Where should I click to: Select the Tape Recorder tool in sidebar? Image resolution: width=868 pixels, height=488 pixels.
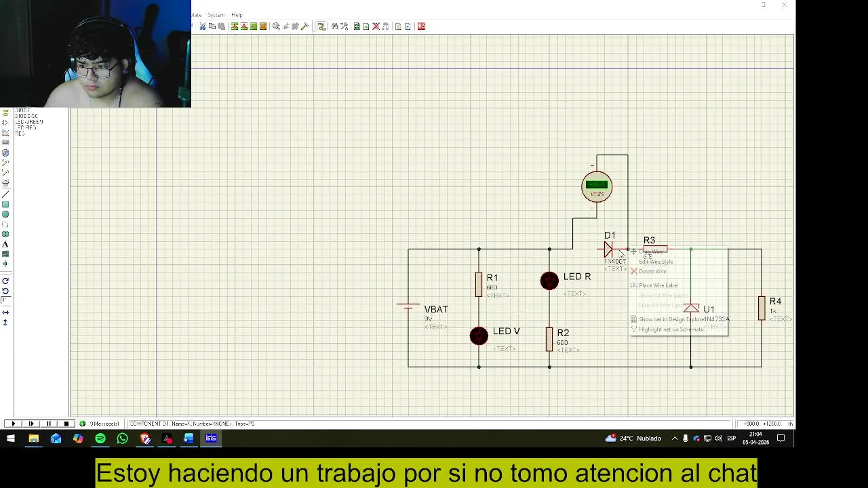(x=5, y=142)
